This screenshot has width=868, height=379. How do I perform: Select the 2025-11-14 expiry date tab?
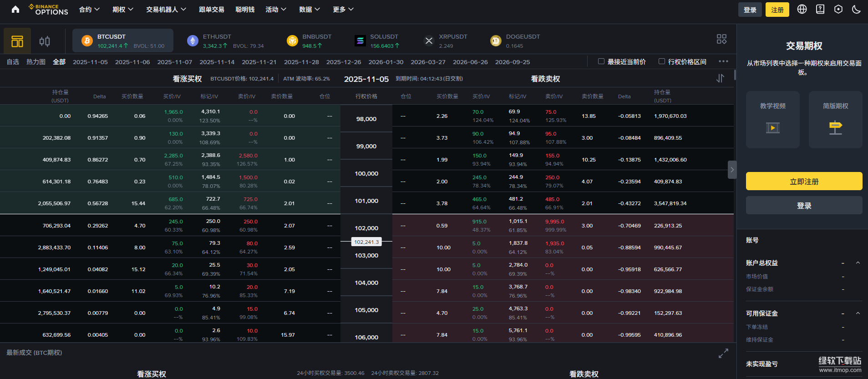[x=217, y=62]
